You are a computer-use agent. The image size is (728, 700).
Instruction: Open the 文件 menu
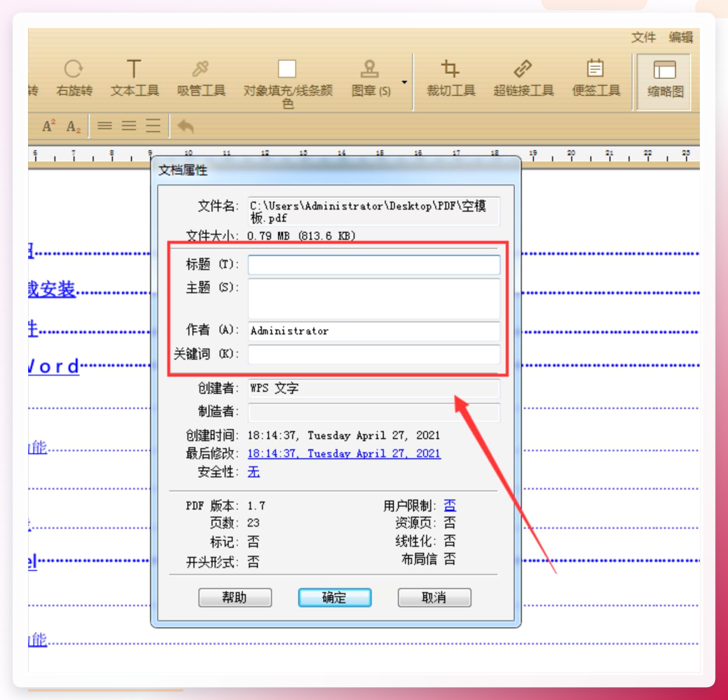(x=643, y=37)
